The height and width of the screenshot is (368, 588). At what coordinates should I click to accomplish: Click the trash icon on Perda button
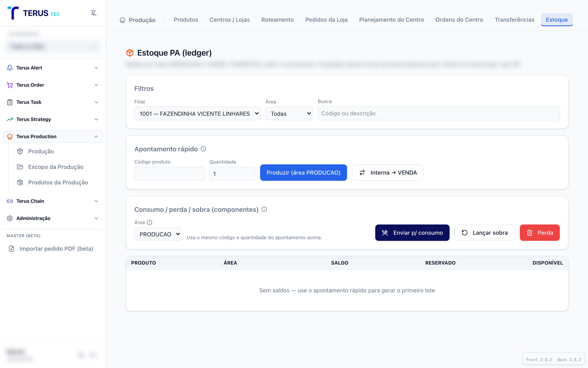529,233
